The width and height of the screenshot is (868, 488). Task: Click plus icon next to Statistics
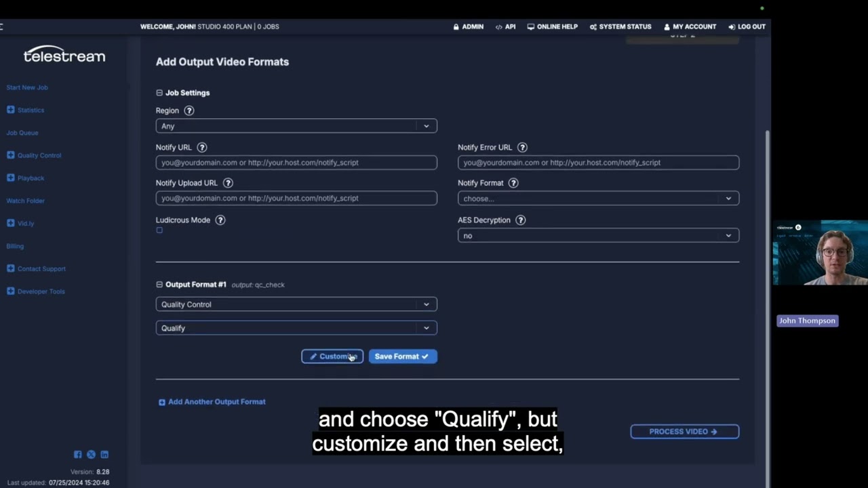pos(11,110)
